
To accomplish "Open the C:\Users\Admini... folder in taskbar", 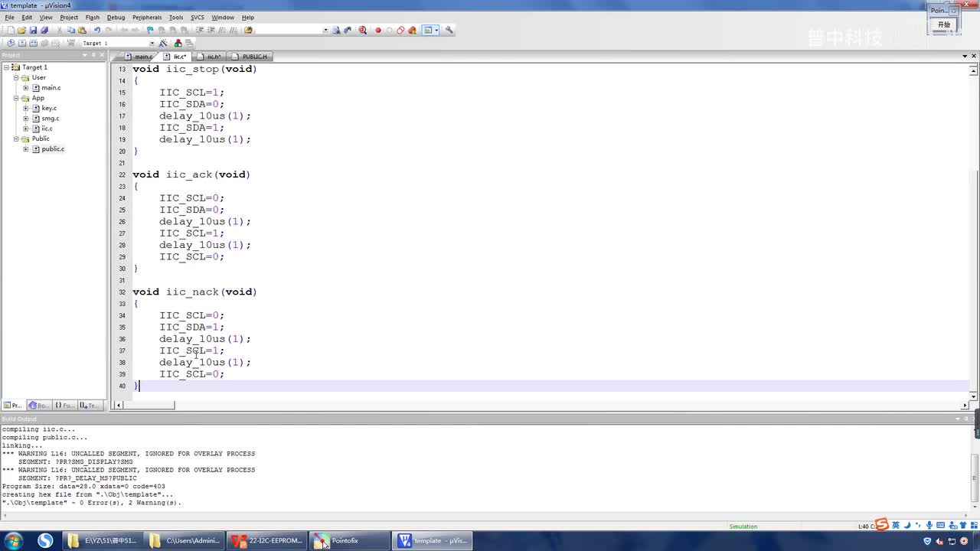I will tap(185, 540).
